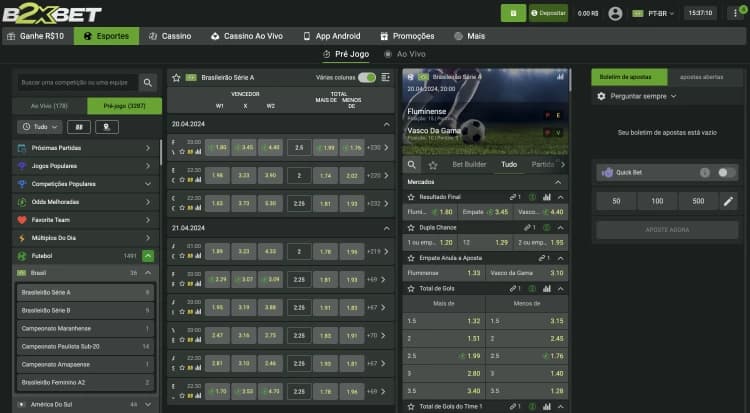
Task: Open the Mais menu item
Action: coord(469,36)
